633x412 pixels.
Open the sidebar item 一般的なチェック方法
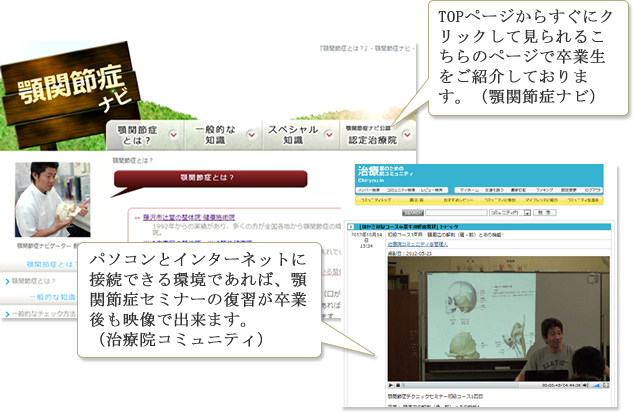[x=40, y=314]
